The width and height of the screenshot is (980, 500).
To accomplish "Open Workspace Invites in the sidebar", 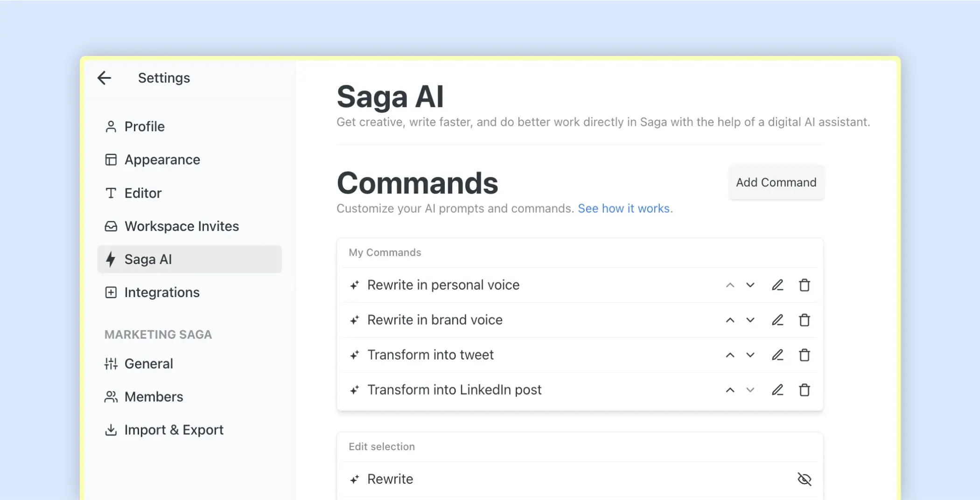I will (182, 226).
